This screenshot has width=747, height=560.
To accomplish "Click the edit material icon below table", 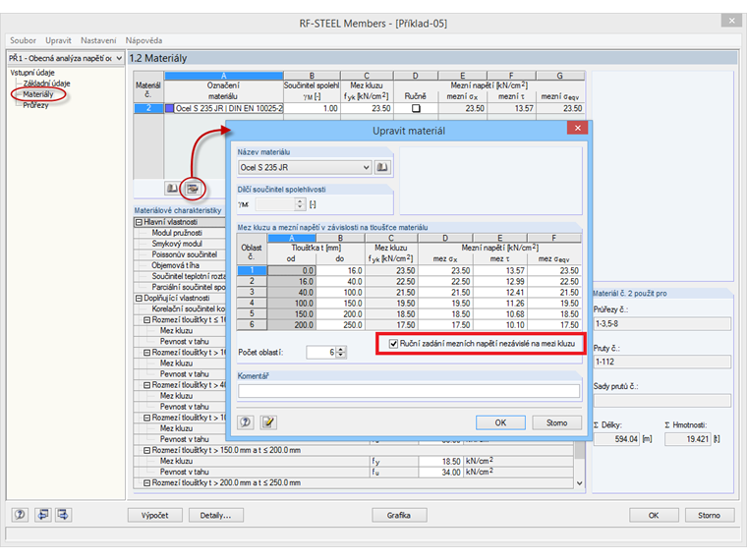I will (x=193, y=189).
